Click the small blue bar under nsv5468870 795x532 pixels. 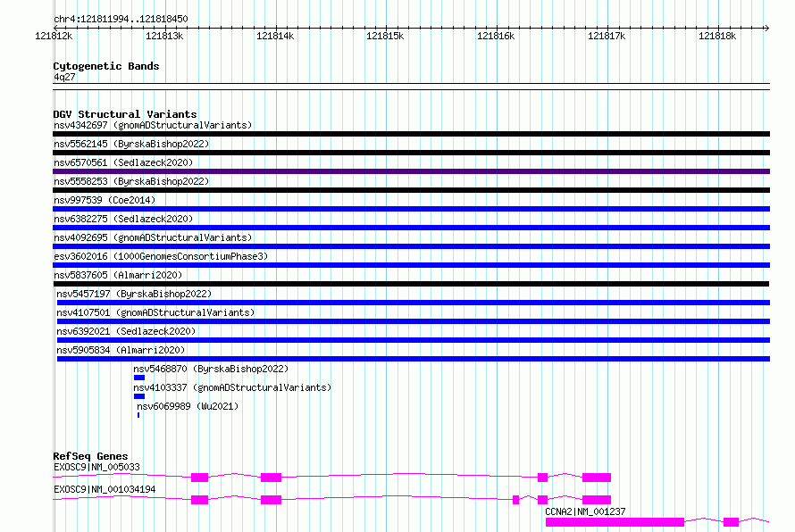[139, 378]
